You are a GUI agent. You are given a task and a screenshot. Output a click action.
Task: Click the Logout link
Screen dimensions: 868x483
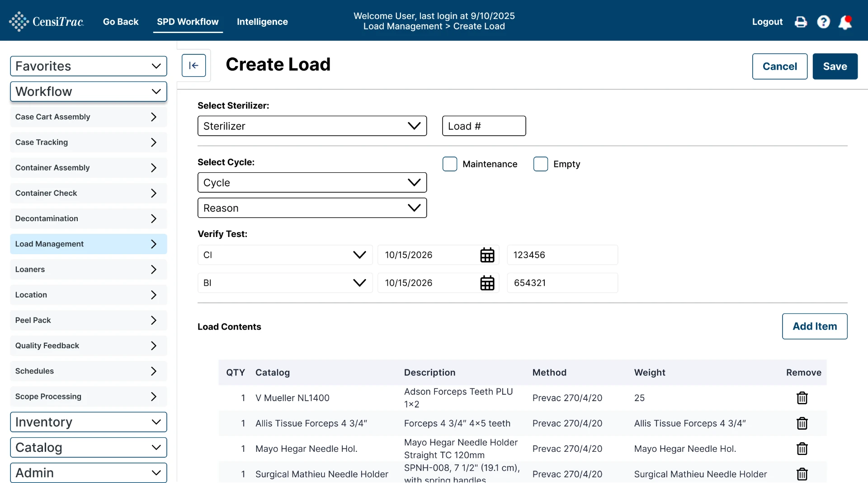(767, 22)
